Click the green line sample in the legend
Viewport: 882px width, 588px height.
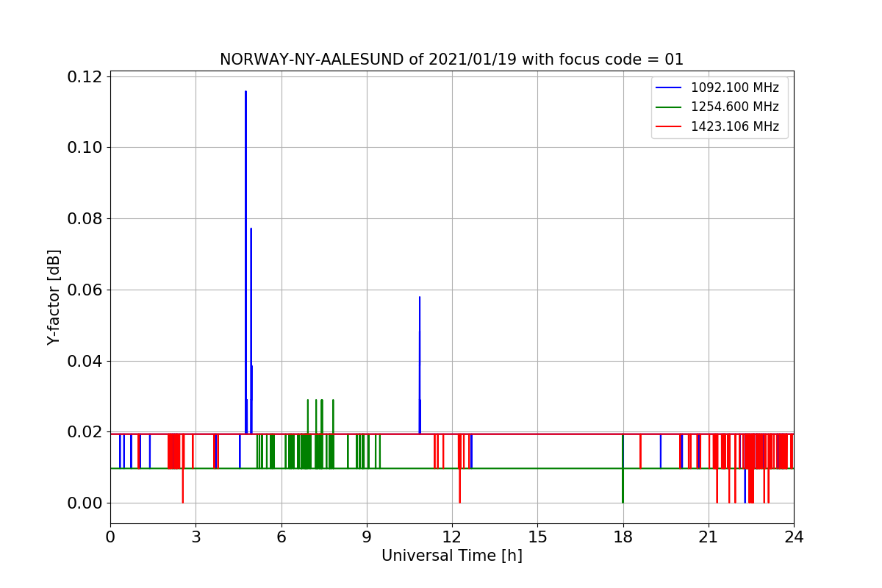(669, 107)
